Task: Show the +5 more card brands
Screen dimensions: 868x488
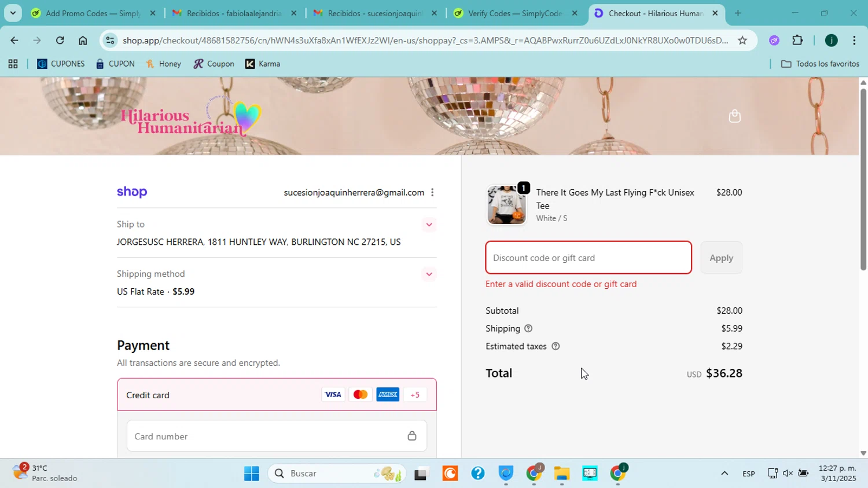Action: tap(415, 395)
